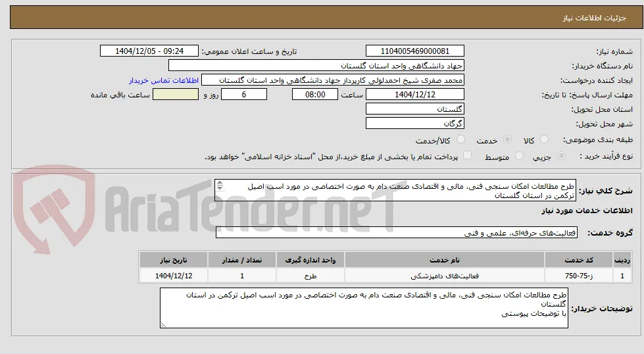Click the واحد اندازه گیری column header

310,260
